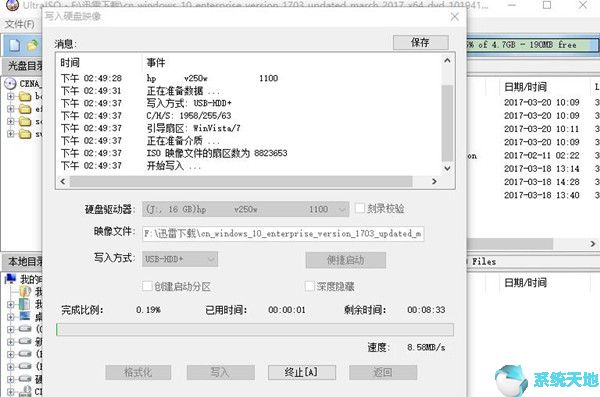The width and height of the screenshot is (600, 397).
Task: Click the message list scroll-left arrow
Action: coord(63,181)
